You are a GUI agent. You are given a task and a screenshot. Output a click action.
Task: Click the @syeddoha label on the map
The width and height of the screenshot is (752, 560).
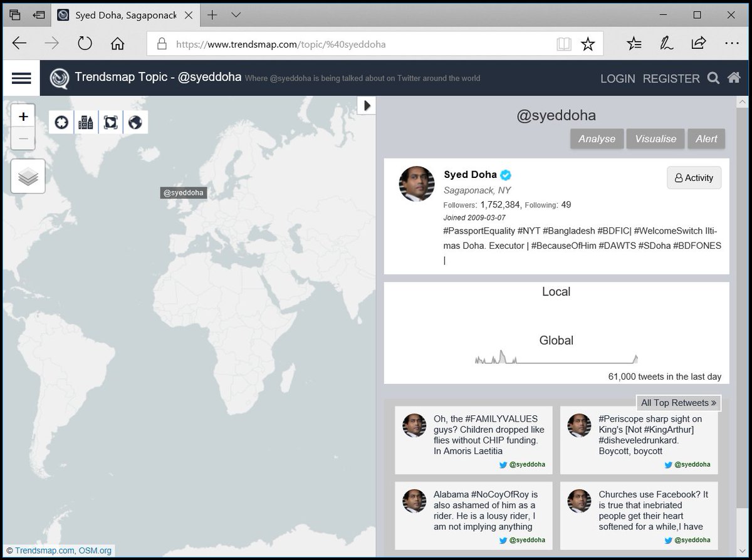(183, 193)
